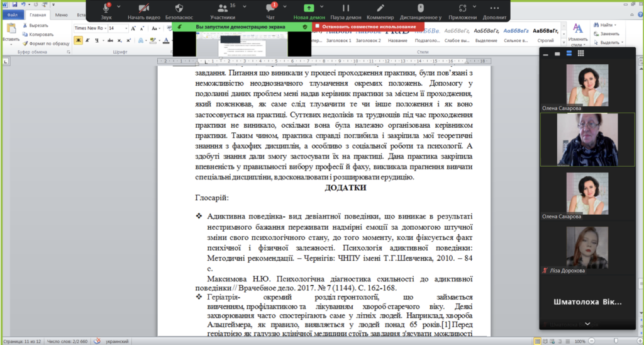The image size is (644, 345).
Task: Open Zoom Приложения apps icon
Action: coord(462,11)
